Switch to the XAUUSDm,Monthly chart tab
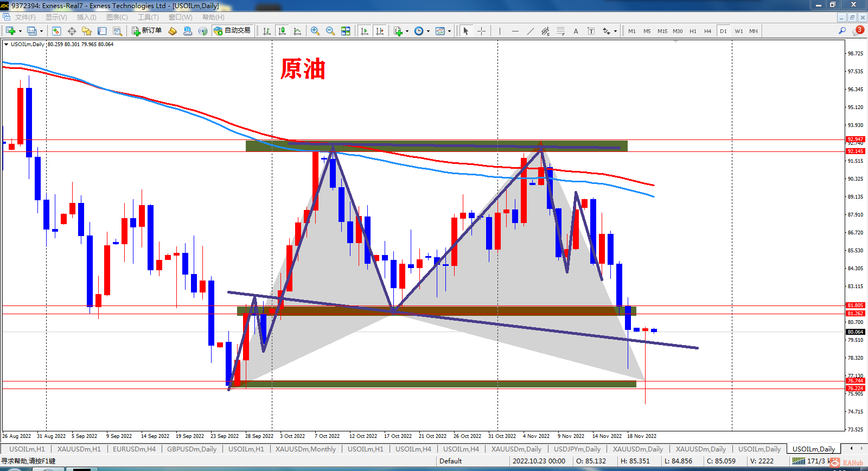The image size is (868, 471). pyautogui.click(x=305, y=449)
